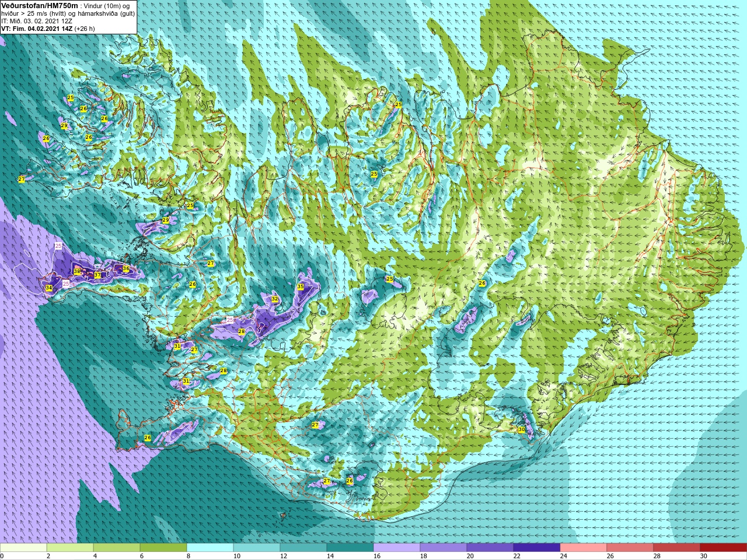Select the 18–20 m/s medium purple legend swatch

[x=444, y=548]
